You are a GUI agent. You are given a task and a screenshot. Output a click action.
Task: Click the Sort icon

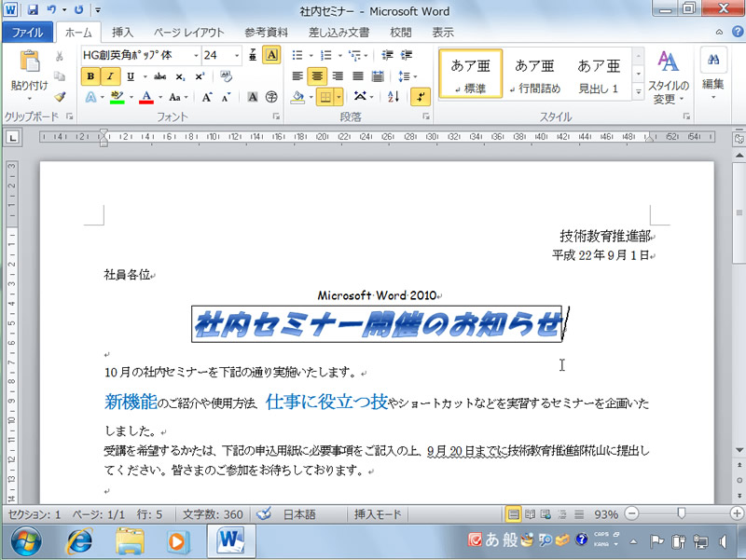[394, 97]
